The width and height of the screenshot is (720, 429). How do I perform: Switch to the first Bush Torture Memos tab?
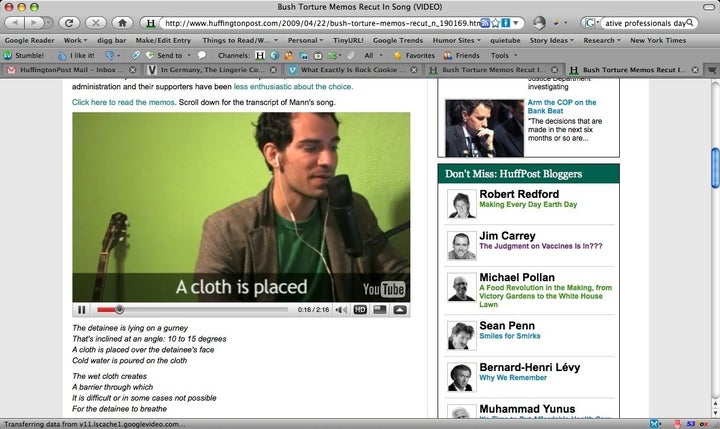click(493, 70)
